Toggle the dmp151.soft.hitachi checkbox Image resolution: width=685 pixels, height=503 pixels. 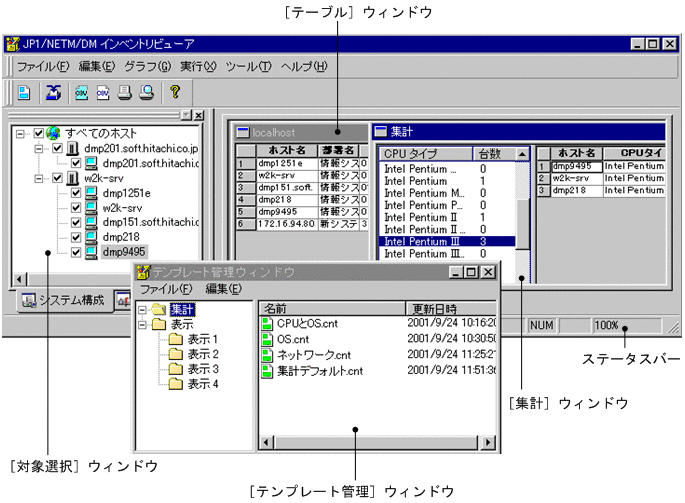pos(76,222)
